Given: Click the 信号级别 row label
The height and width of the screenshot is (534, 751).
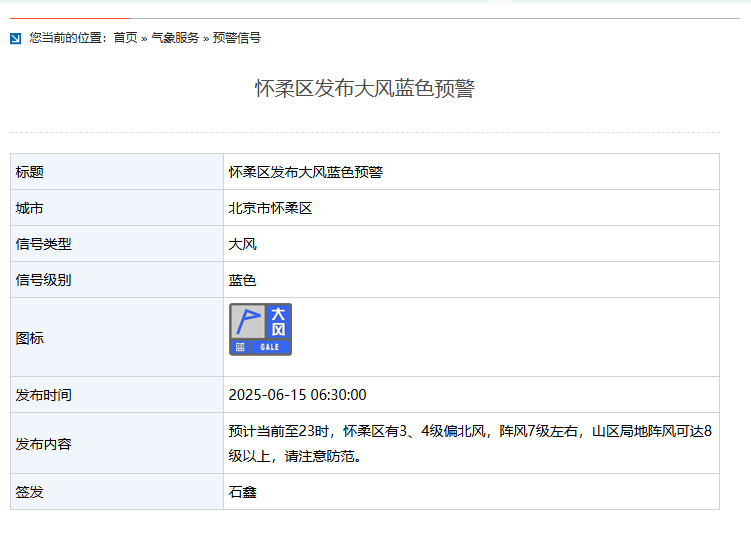Looking at the screenshot, I should (43, 280).
